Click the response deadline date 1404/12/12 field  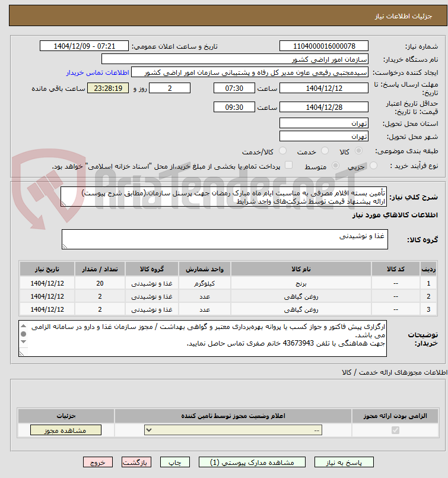324,88
